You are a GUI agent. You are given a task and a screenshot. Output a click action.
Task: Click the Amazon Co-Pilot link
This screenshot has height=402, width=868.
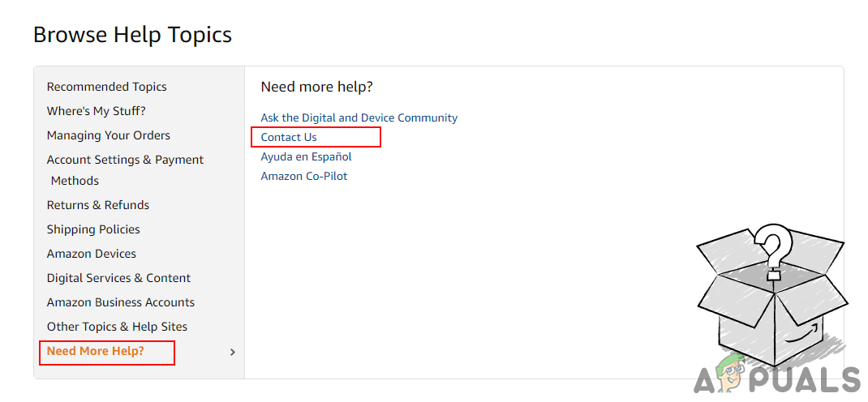(x=303, y=176)
